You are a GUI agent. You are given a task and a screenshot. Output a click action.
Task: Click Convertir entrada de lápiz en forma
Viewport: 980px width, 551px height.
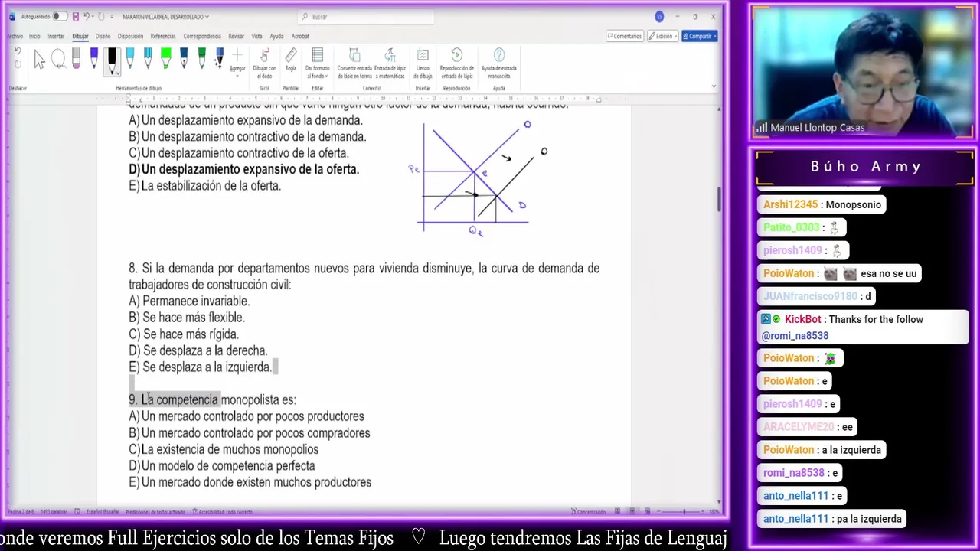pyautogui.click(x=354, y=64)
